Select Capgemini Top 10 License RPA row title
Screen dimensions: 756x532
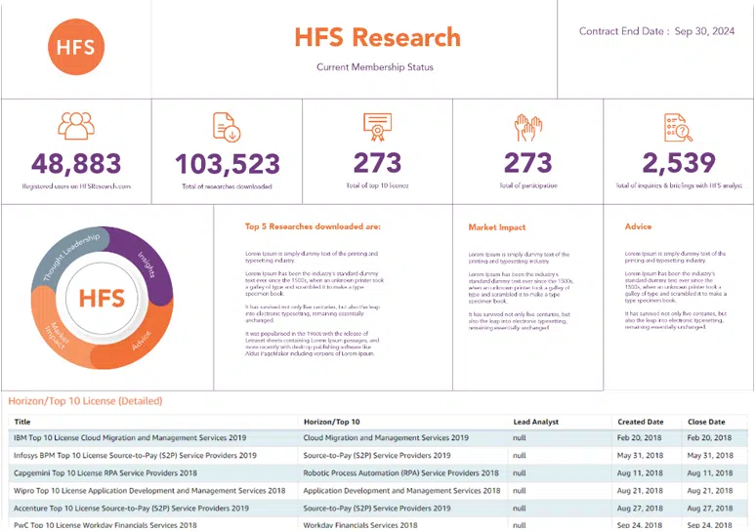point(105,473)
